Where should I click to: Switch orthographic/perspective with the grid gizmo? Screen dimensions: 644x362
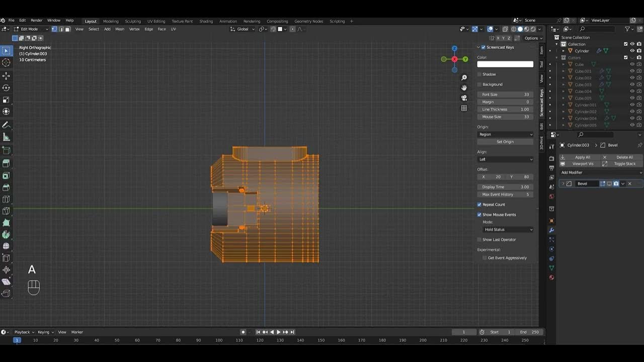464,108
